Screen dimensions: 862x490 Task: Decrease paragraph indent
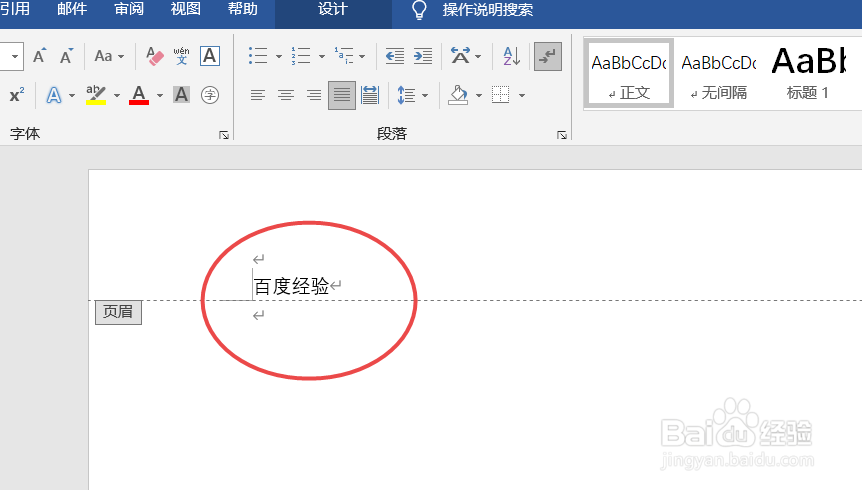tap(395, 56)
